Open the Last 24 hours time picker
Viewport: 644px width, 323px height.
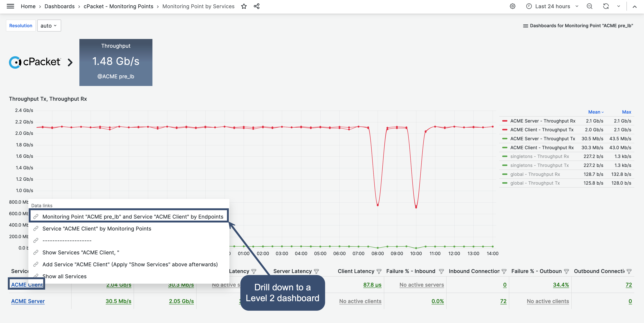(x=552, y=6)
